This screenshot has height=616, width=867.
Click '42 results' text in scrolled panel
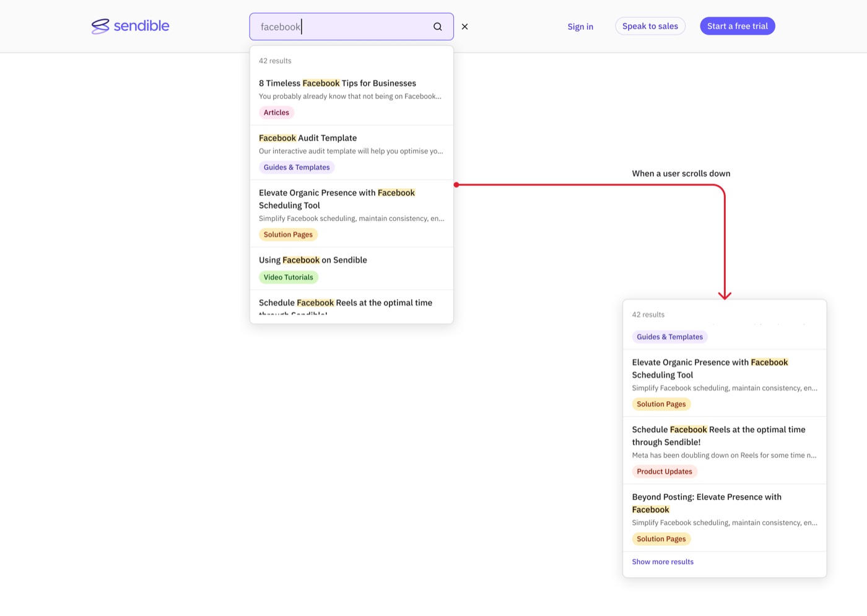coord(648,315)
